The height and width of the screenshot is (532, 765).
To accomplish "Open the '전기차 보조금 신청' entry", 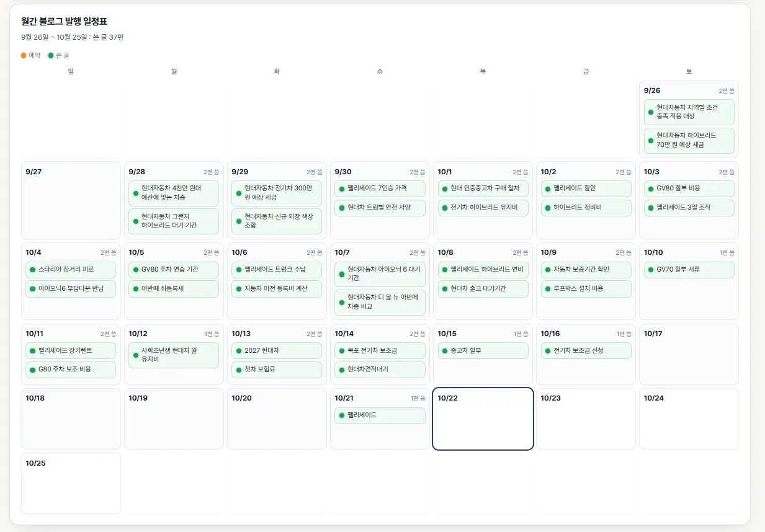I will coord(586,351).
